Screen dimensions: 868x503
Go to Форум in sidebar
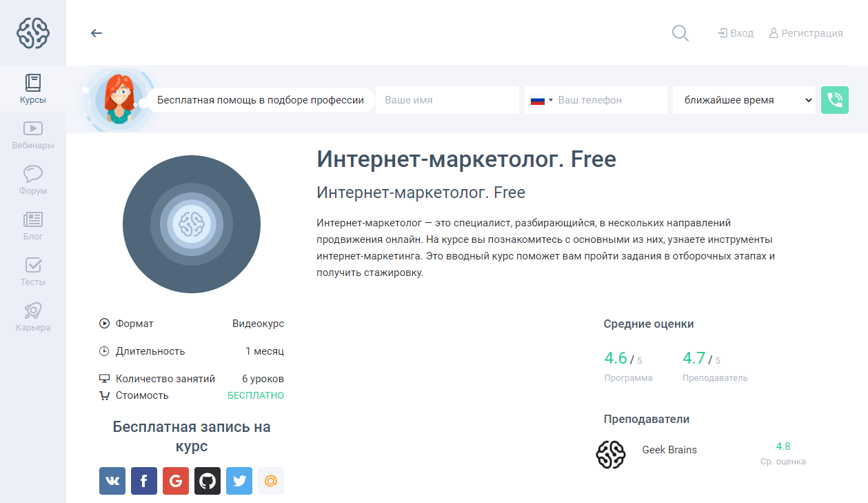tap(33, 181)
